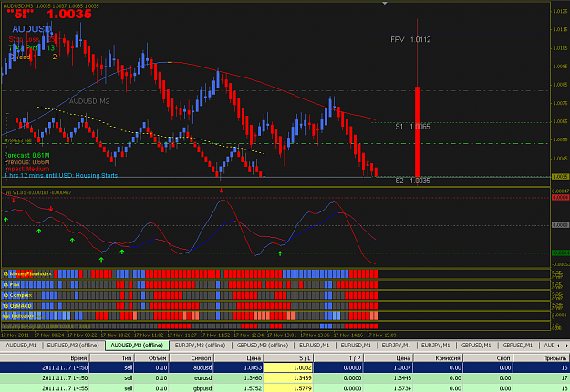Click the 17 Nov 15:09 time axis label
Viewport: 570px width, 392px height.
pos(381,335)
